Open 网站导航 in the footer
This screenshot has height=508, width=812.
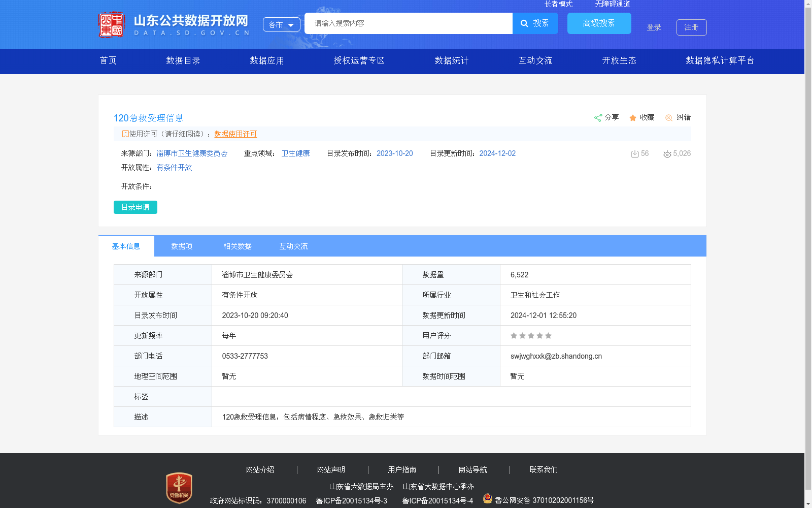(472, 470)
